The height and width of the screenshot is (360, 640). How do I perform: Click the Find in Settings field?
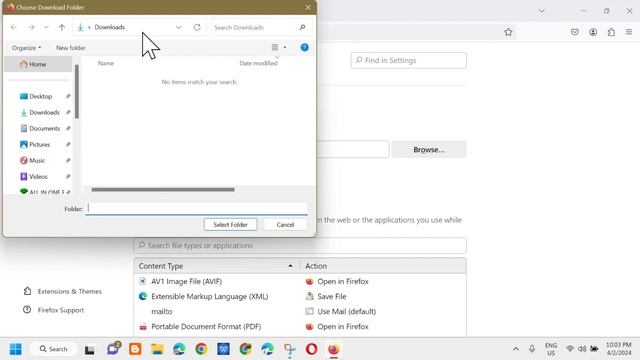pos(409,60)
